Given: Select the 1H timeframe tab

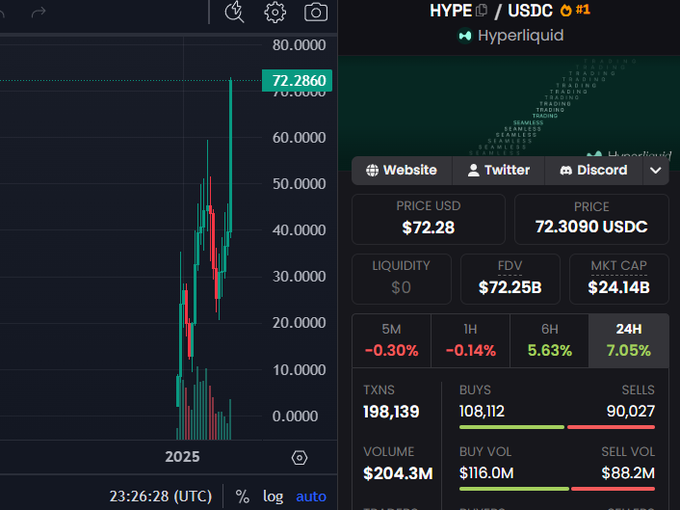Looking at the screenshot, I should click(471, 340).
